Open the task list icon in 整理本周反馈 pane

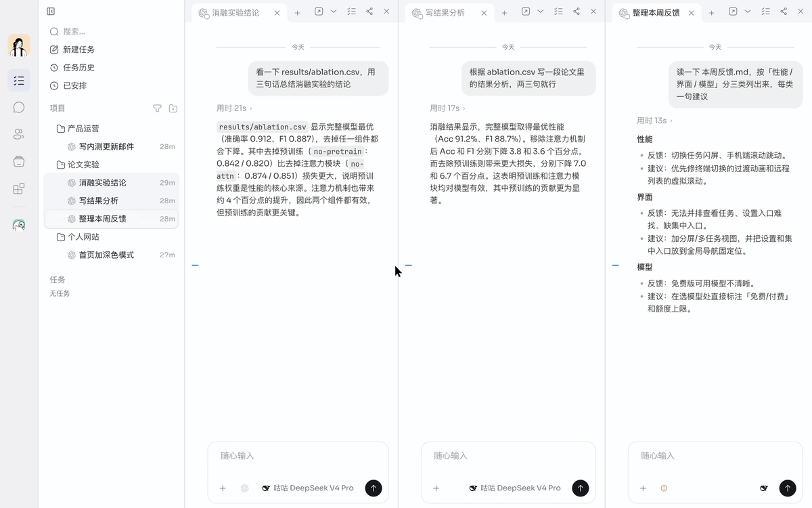765,12
